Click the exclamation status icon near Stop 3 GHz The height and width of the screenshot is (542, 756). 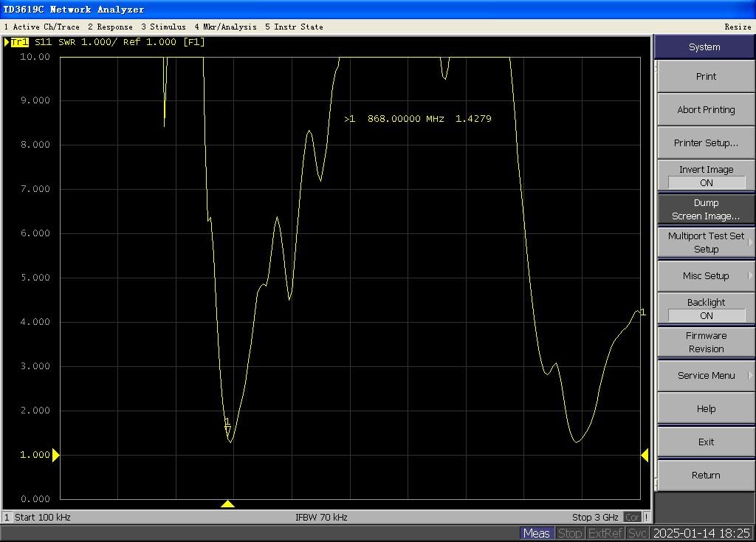(646, 517)
